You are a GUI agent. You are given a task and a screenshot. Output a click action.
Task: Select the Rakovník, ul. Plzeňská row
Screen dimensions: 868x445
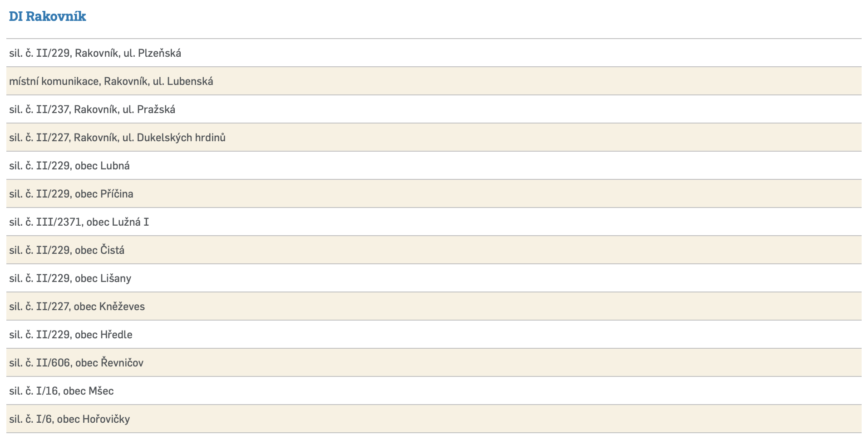pyautogui.click(x=95, y=53)
